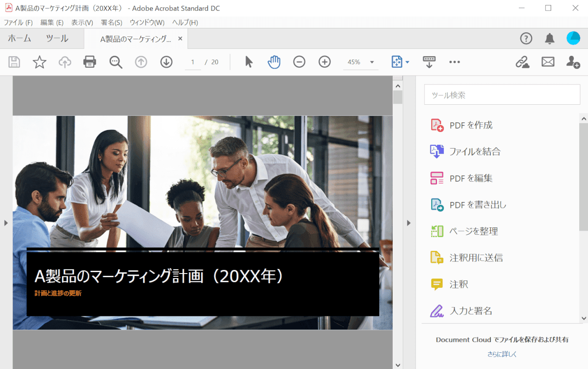This screenshot has width=588, height=369.
Task: Click the 計画と進捗の更新 subtitle text
Action: pyautogui.click(x=58, y=293)
